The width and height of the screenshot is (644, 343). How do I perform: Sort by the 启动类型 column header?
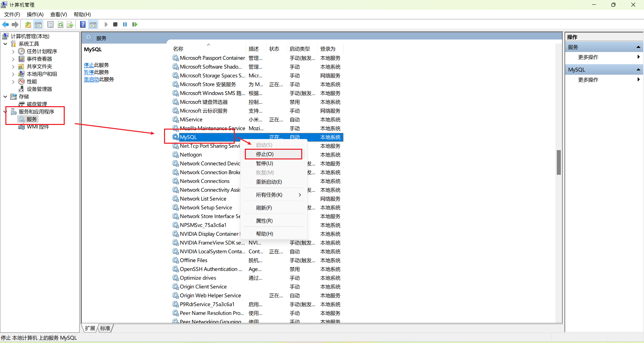click(x=302, y=49)
